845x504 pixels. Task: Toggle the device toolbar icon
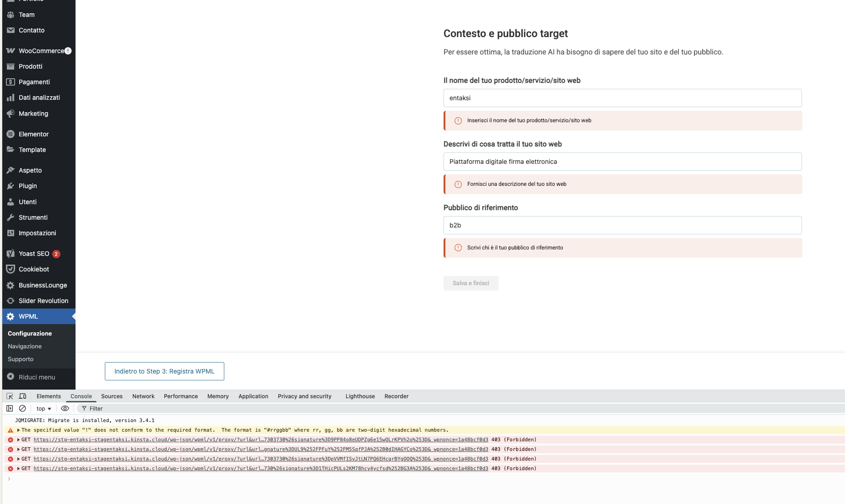pyautogui.click(x=22, y=396)
